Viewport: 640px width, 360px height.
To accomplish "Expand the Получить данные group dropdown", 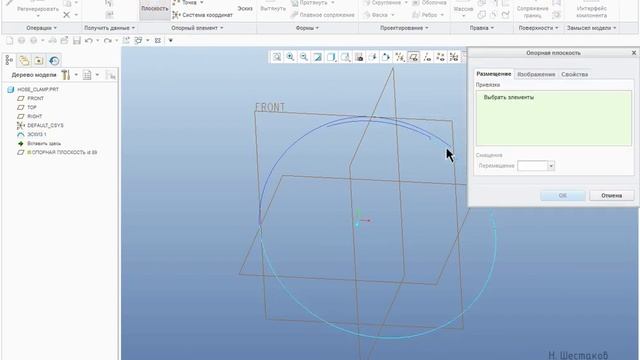I will (109, 28).
